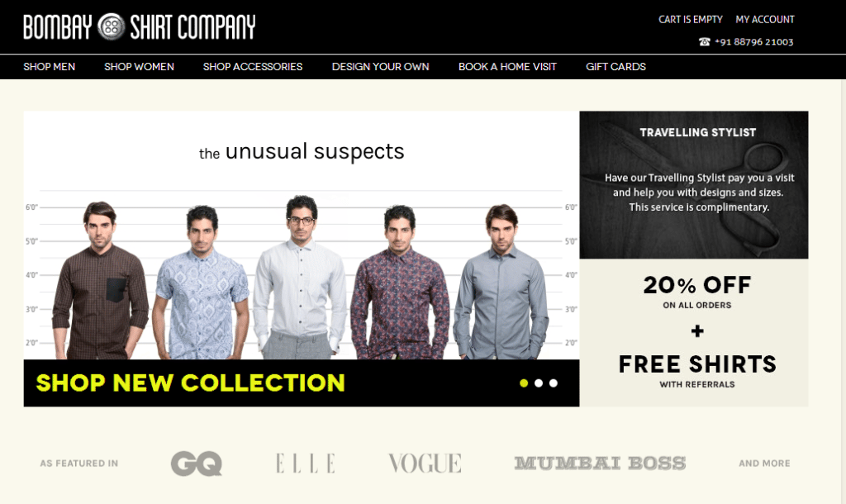The height and width of the screenshot is (504, 846).
Task: Select the third carousel slide dot
Action: [553, 383]
